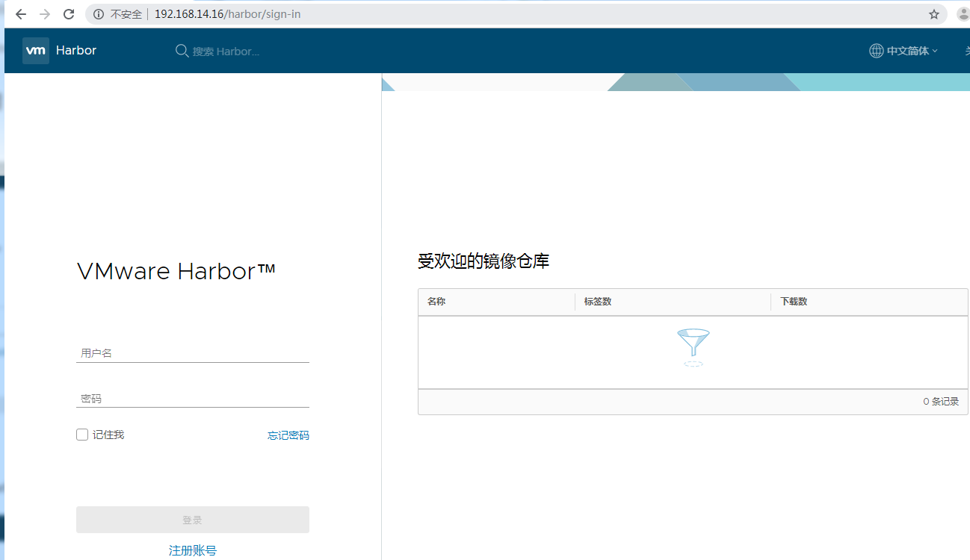This screenshot has width=970, height=560.
Task: Click the search magnifier icon
Action: [x=182, y=51]
